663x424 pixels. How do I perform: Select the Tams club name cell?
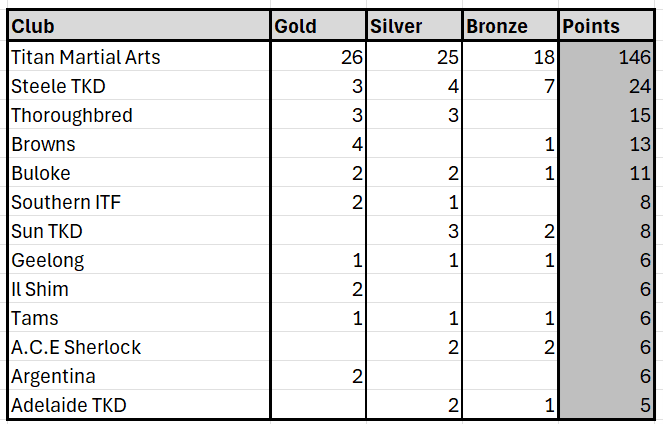click(138, 318)
